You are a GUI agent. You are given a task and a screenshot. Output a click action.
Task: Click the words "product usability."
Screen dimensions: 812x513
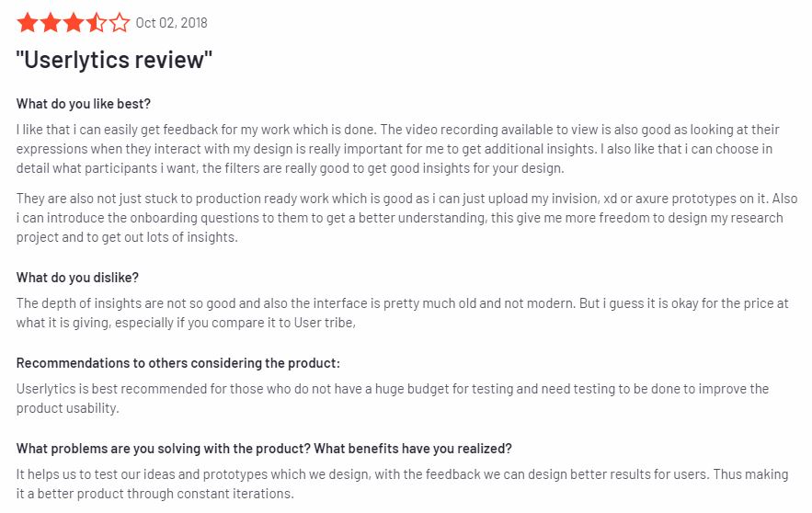click(x=68, y=408)
